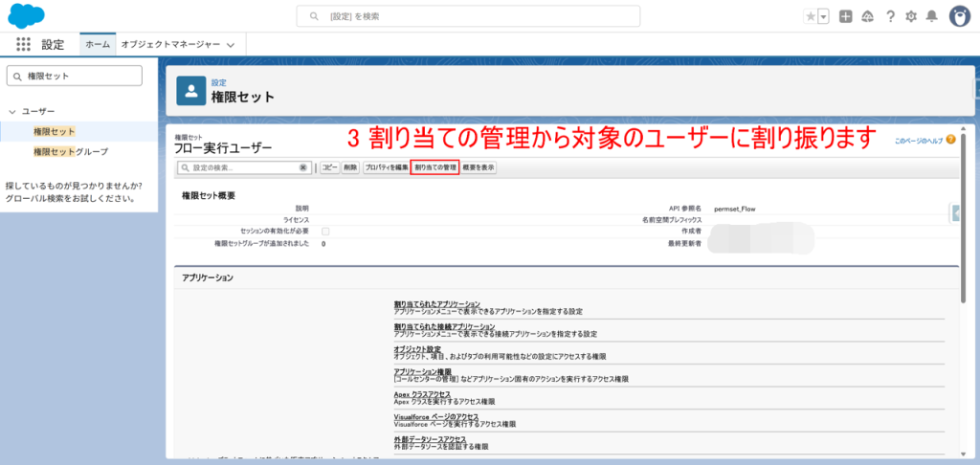
Task: Open the setup gear icon
Action: click(911, 16)
